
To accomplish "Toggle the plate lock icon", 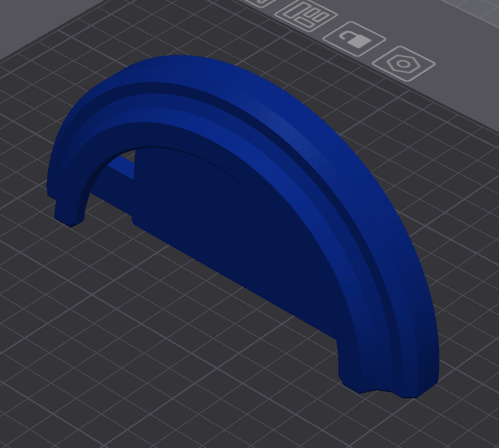I will [x=355, y=39].
